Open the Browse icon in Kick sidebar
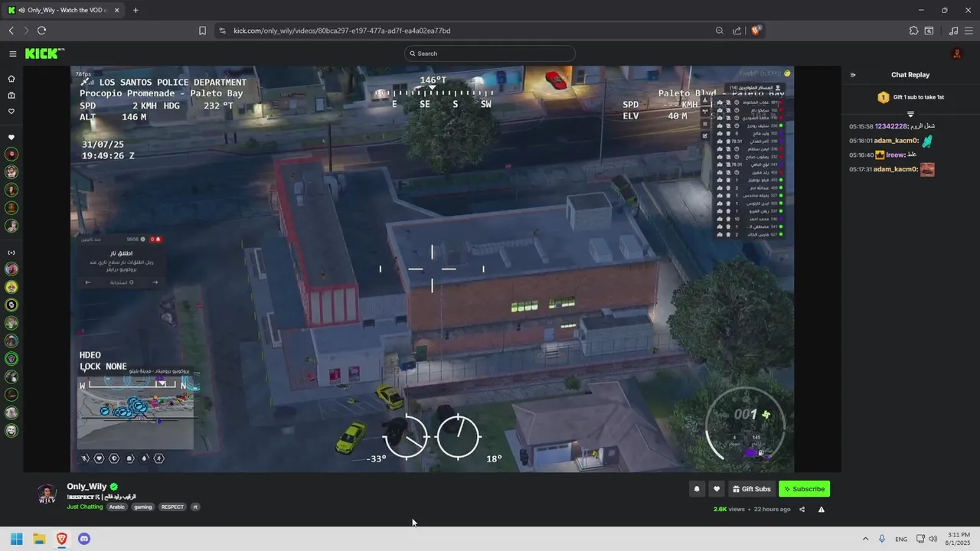 tap(11, 96)
